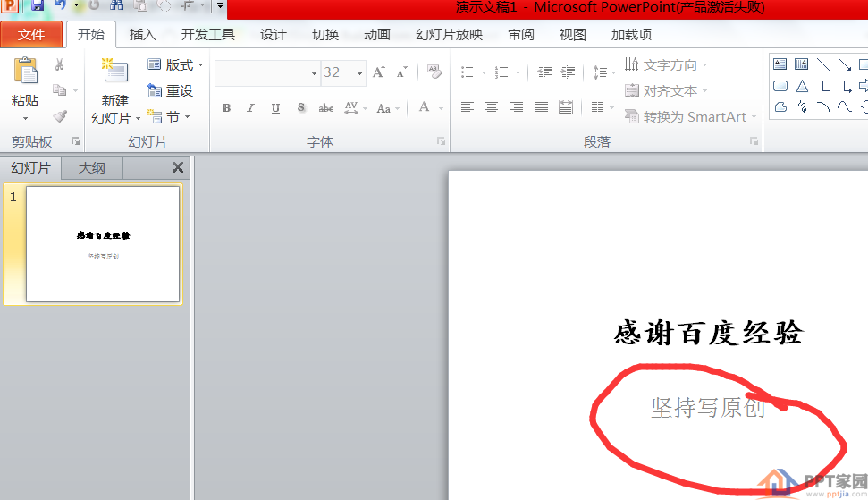Toggle strikethrough abc formatting
Screen dimensions: 868x500
(x=326, y=108)
